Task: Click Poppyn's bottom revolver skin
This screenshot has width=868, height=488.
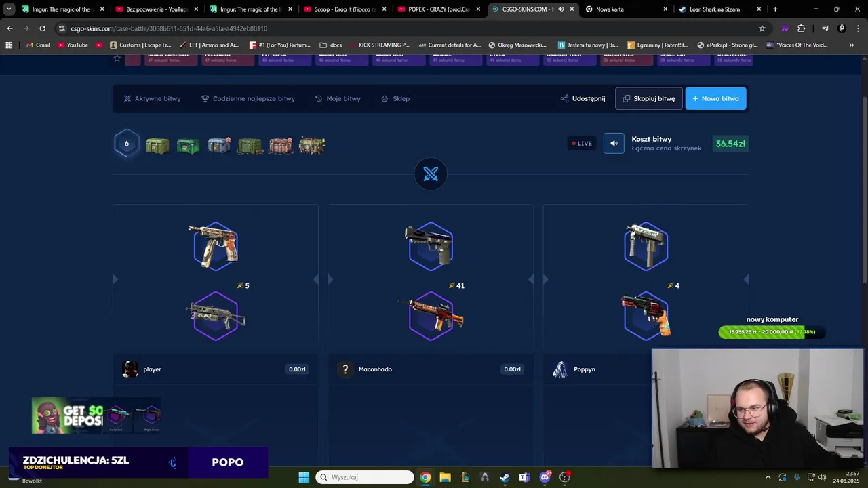Action: (646, 316)
